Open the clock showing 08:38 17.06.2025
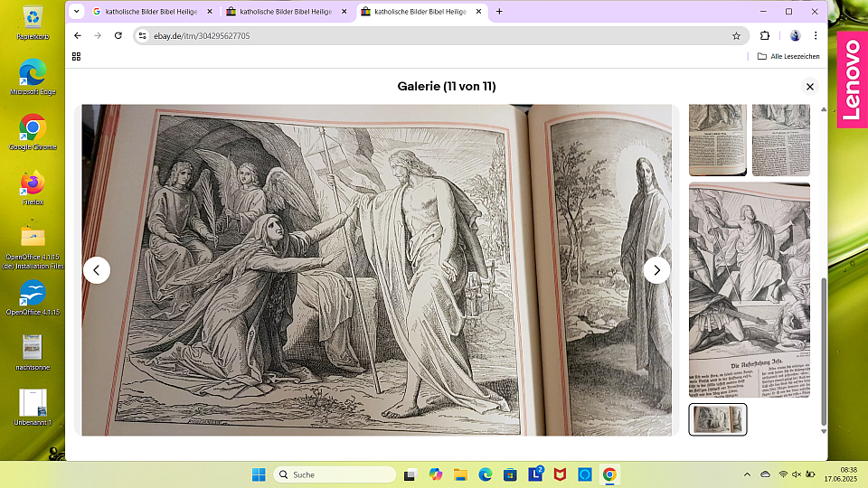Image resolution: width=868 pixels, height=488 pixels. coord(841,474)
